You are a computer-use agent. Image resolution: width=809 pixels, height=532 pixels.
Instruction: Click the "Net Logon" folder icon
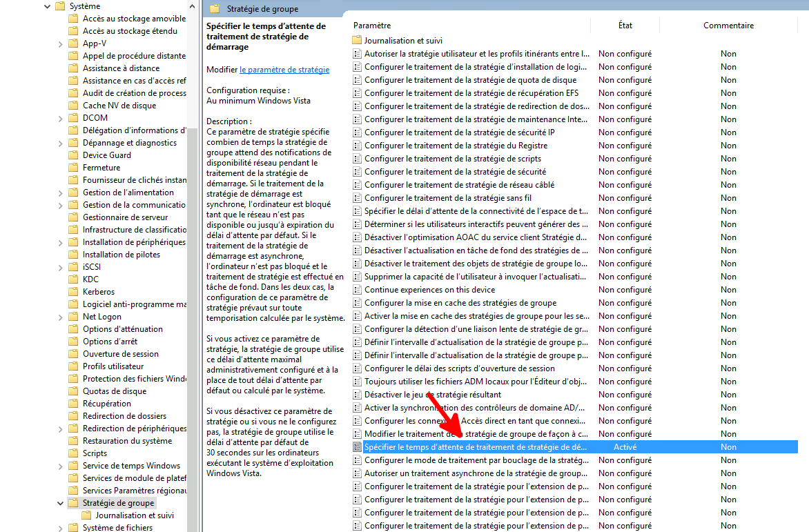pos(75,316)
